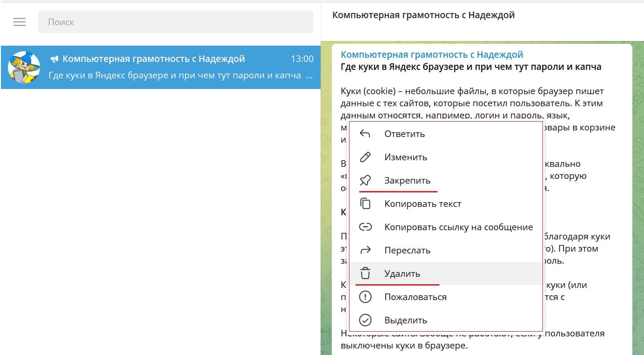
Task: Click the pencil edit icon
Action: 365,157
